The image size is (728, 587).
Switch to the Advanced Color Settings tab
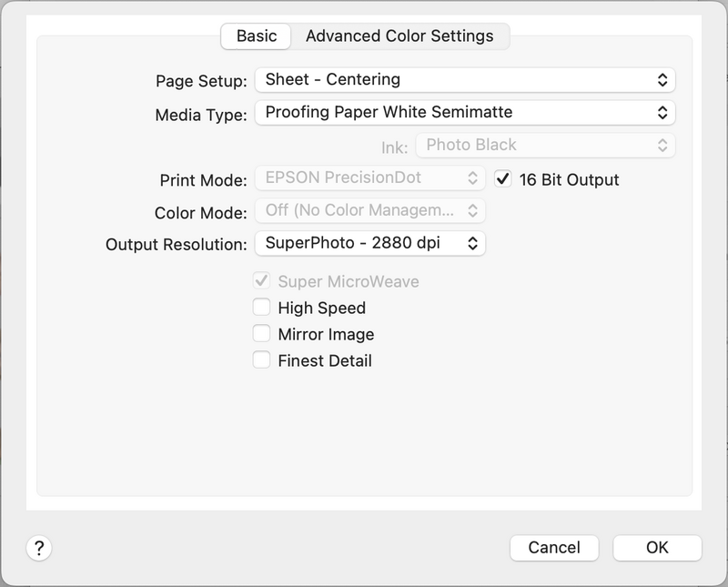pos(399,36)
